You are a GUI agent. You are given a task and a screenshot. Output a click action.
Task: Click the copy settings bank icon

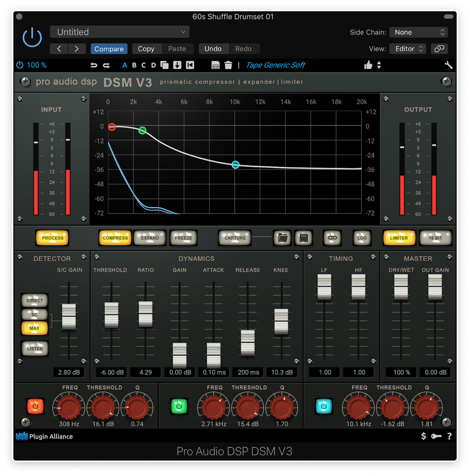click(164, 65)
